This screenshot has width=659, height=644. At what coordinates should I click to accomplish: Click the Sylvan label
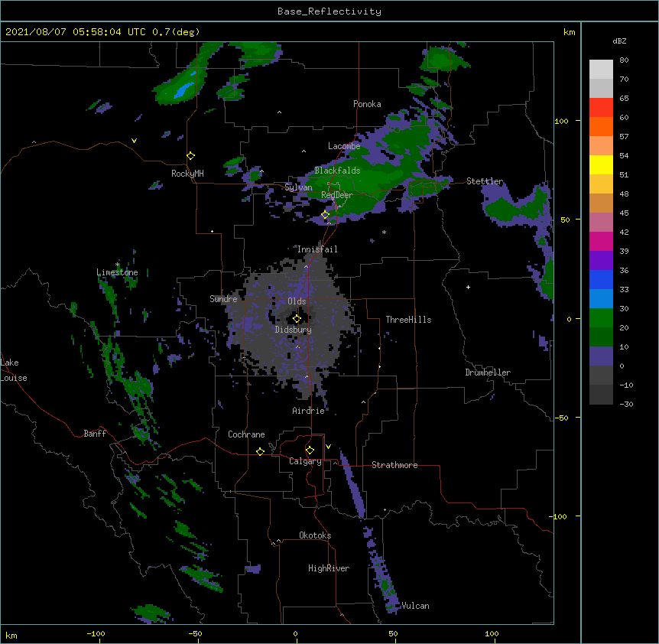298,187
